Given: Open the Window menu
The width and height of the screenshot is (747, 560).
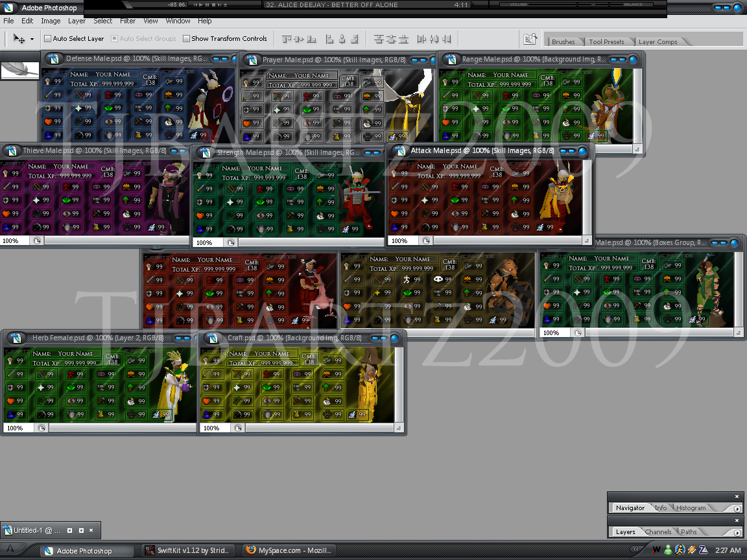Looking at the screenshot, I should [178, 21].
